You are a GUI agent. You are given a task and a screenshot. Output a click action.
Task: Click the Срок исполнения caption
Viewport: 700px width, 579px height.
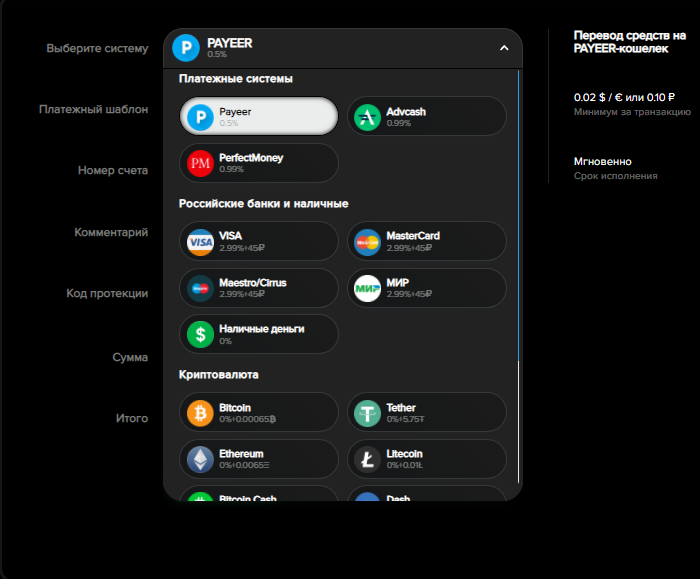click(x=616, y=176)
